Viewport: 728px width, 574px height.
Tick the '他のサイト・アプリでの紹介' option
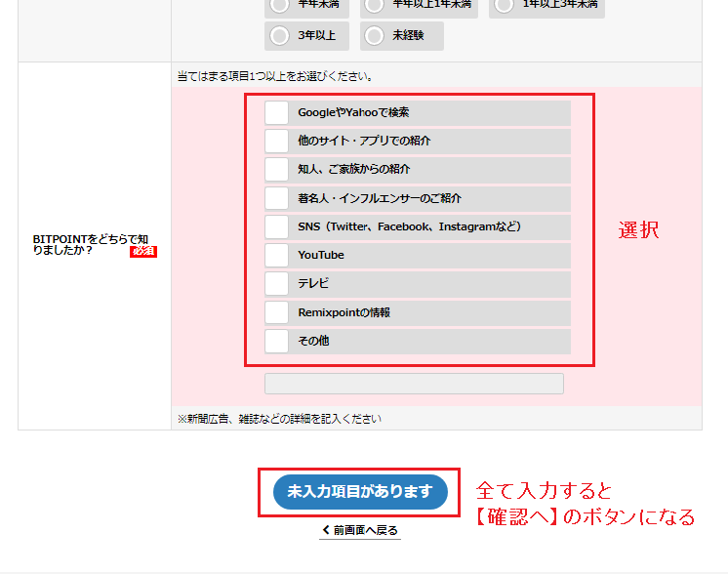277,142
